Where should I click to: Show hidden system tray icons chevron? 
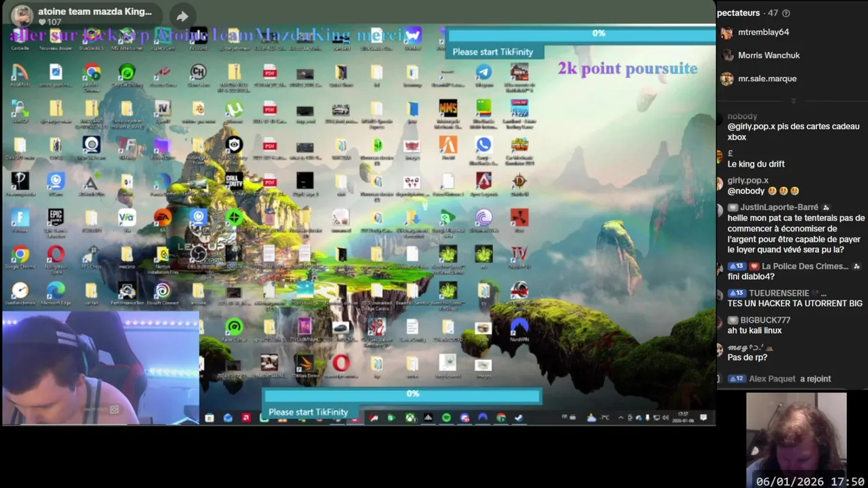pos(620,418)
